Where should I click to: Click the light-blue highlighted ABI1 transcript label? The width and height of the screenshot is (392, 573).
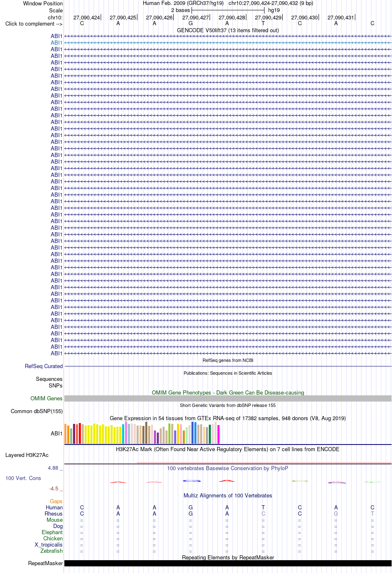tap(57, 43)
